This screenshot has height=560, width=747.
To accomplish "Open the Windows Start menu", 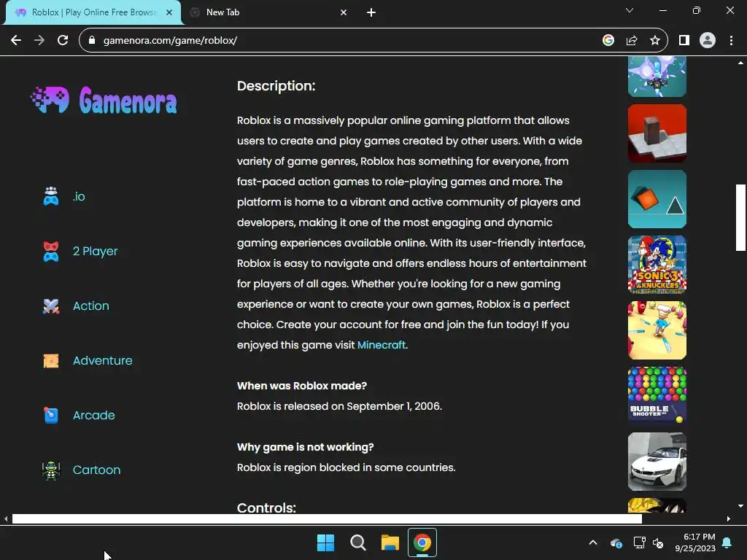I will click(x=326, y=542).
